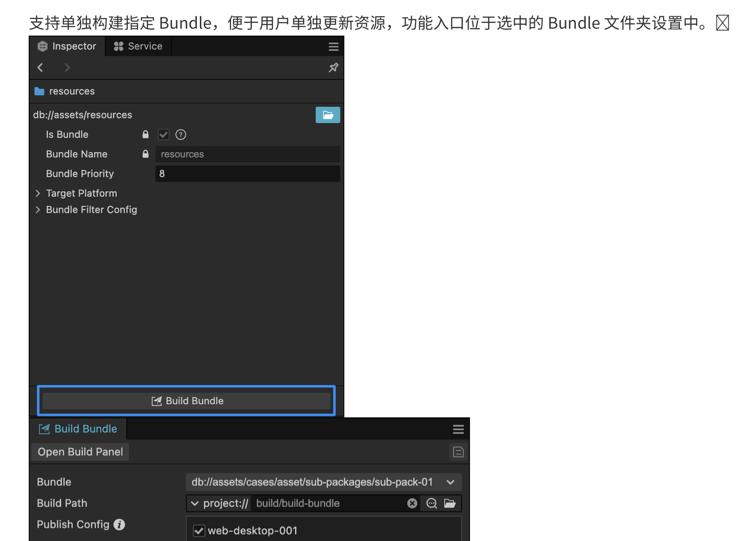756x541 pixels.
Task: Open the Bundle path dropdown
Action: click(x=324, y=482)
